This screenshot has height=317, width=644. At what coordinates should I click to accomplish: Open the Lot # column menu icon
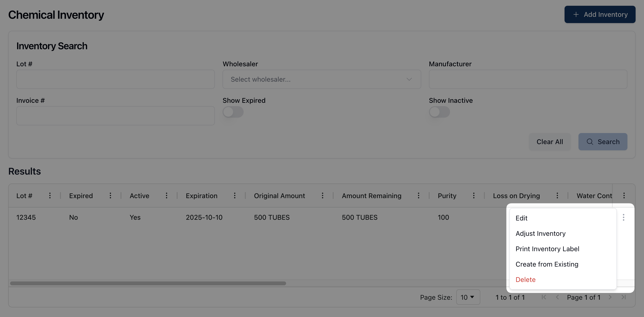pyautogui.click(x=50, y=196)
